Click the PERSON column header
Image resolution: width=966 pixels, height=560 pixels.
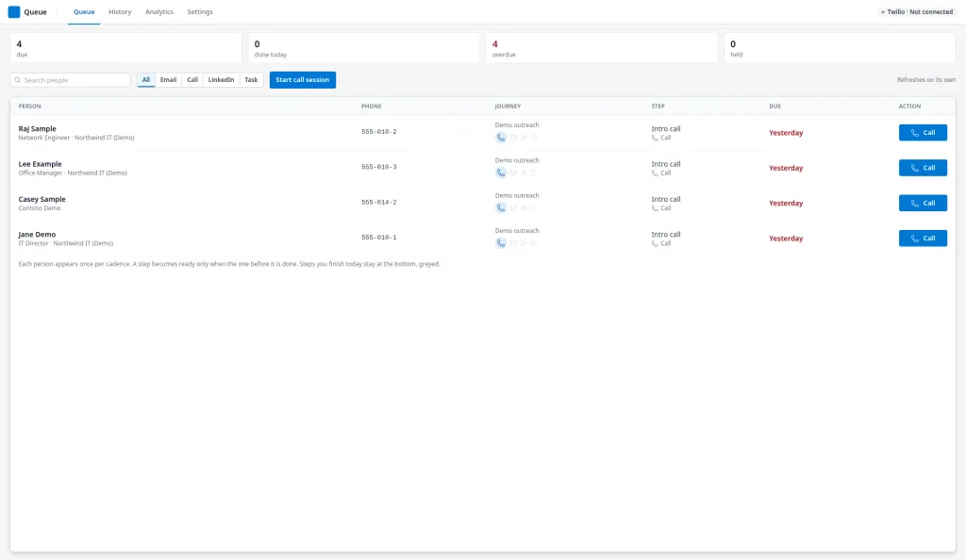29,107
